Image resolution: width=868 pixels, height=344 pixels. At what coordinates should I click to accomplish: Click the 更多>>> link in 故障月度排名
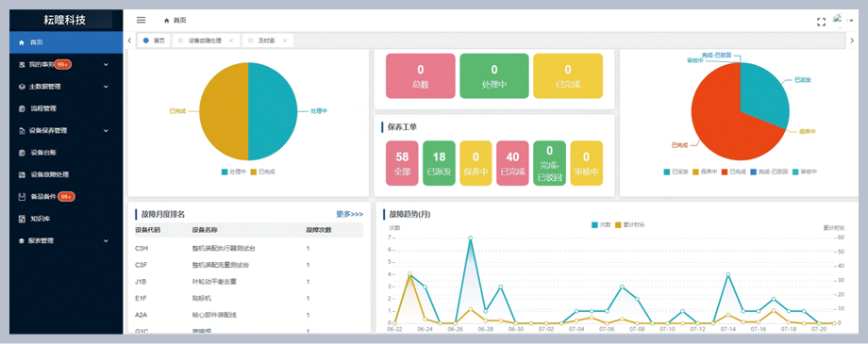(x=350, y=214)
